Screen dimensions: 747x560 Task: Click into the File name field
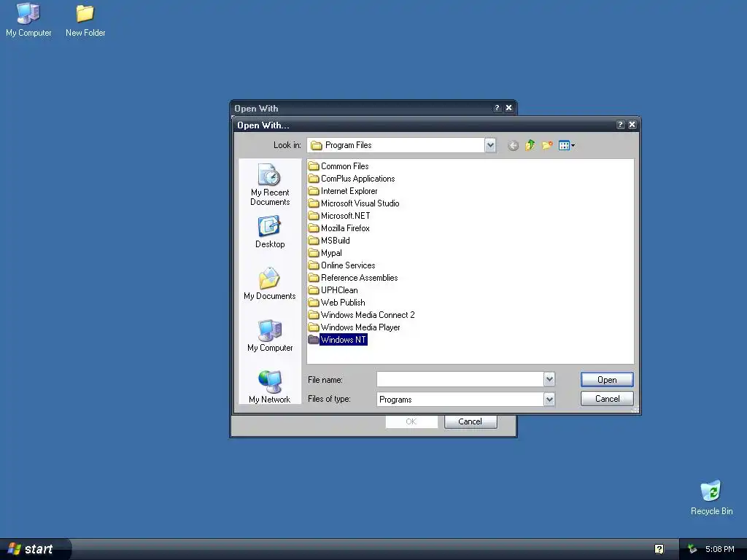point(460,379)
